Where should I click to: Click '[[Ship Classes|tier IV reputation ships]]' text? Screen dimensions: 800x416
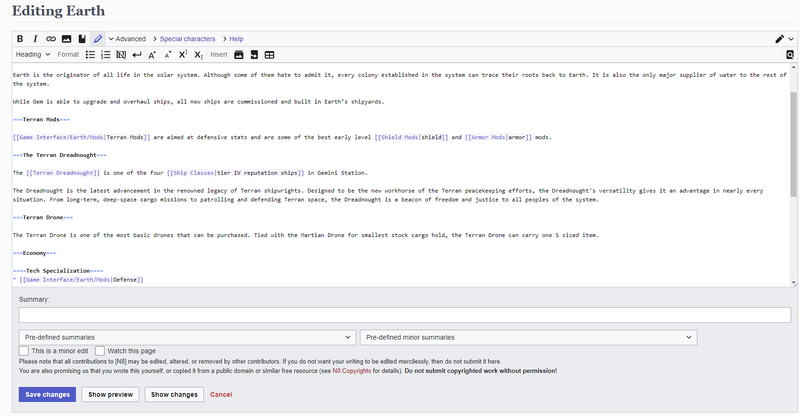pyautogui.click(x=235, y=173)
